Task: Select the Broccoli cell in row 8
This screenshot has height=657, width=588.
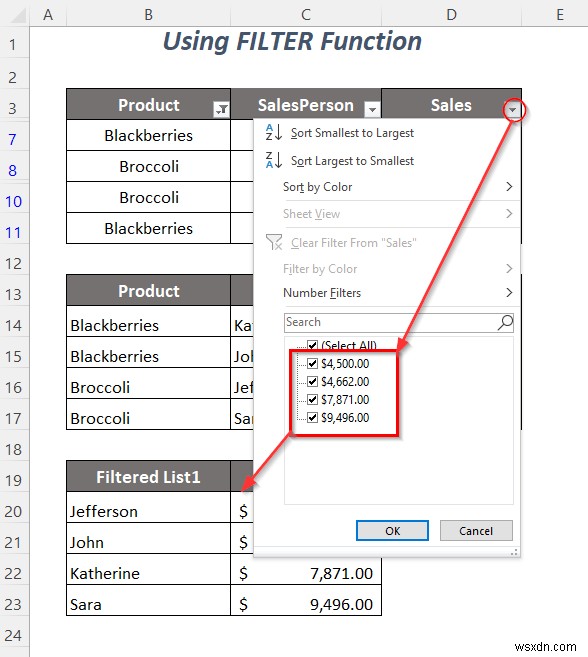Action: tap(149, 166)
